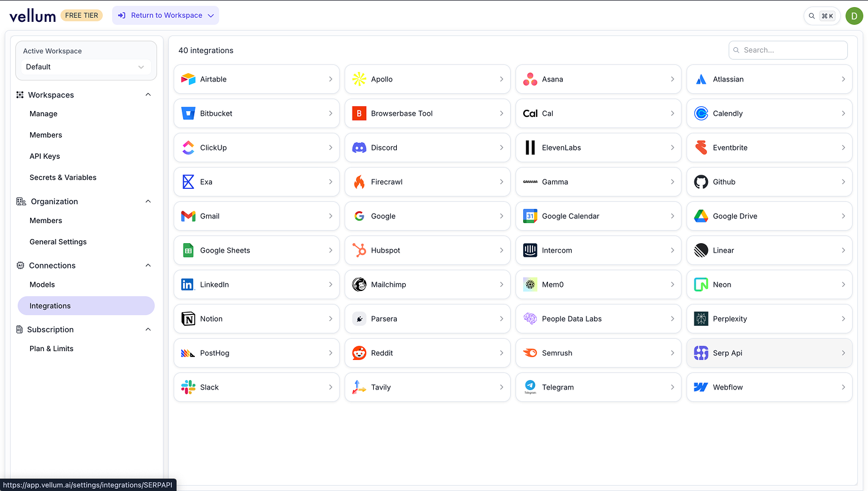Image resolution: width=868 pixels, height=491 pixels.
Task: Open the Tavily integration card
Action: (x=428, y=387)
